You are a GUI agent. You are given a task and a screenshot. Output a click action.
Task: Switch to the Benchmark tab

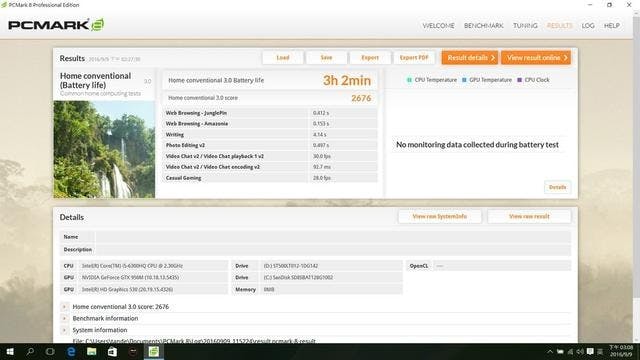pyautogui.click(x=484, y=25)
